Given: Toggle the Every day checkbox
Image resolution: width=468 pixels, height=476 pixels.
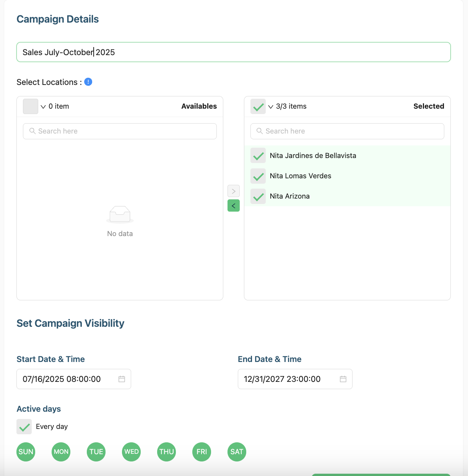Looking at the screenshot, I should tap(24, 427).
